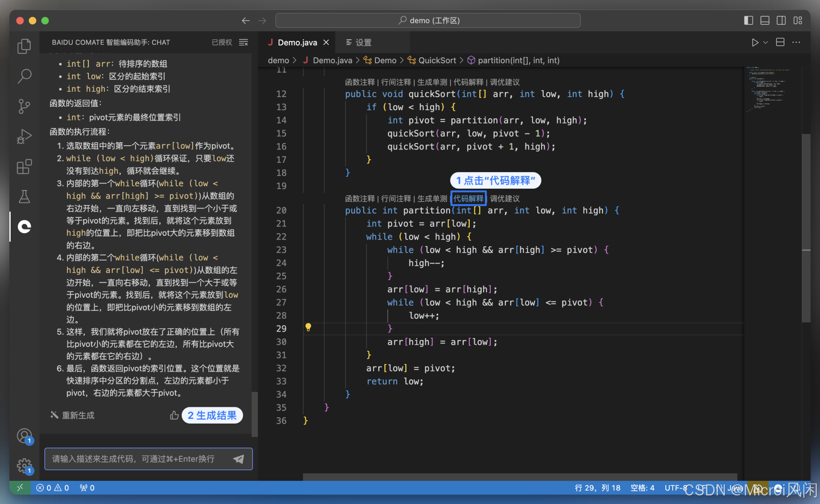Open the editor more actions ellipsis menu
The height and width of the screenshot is (504, 820).
(796, 42)
